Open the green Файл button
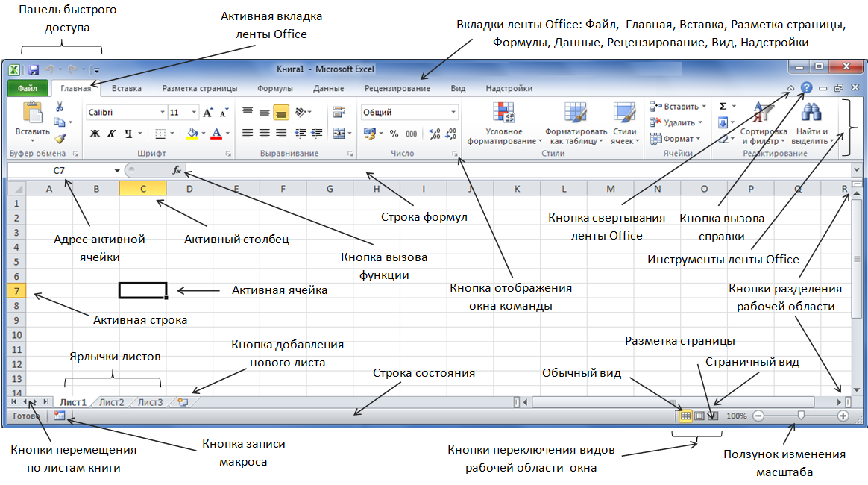 coord(28,88)
